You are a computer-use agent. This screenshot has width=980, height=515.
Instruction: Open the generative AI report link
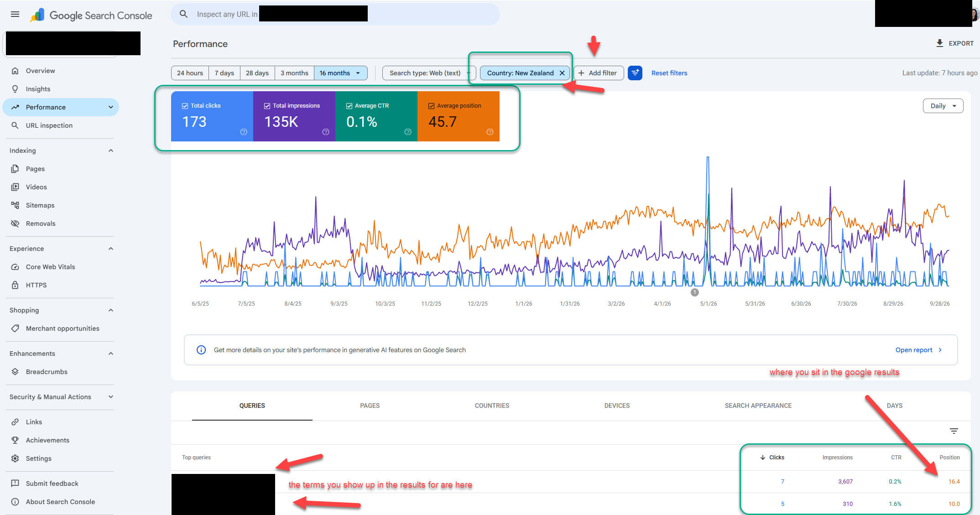(918, 350)
